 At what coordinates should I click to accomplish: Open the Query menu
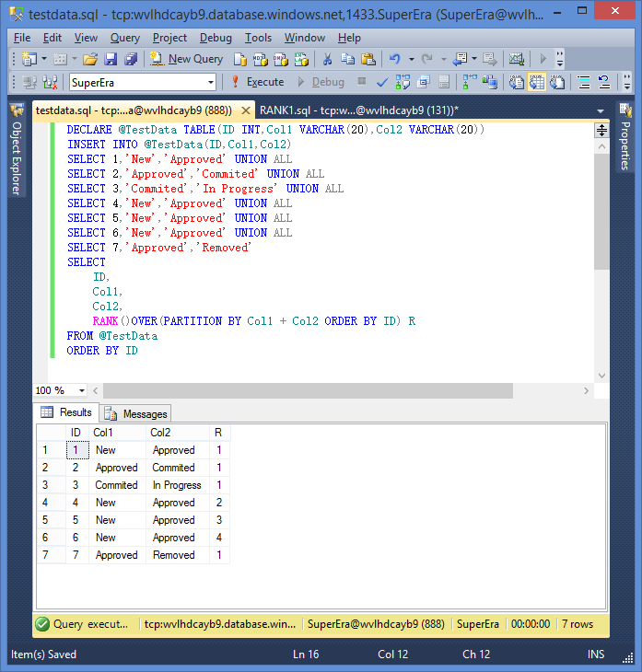pyautogui.click(x=124, y=38)
